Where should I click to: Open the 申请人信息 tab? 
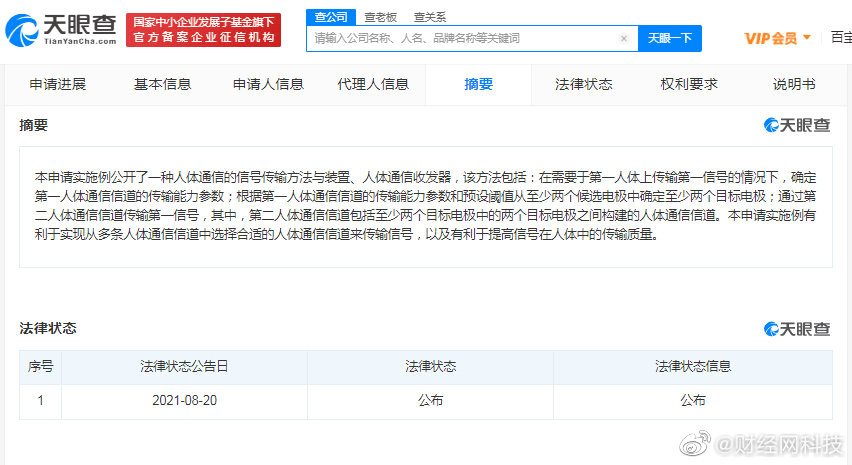(x=268, y=84)
